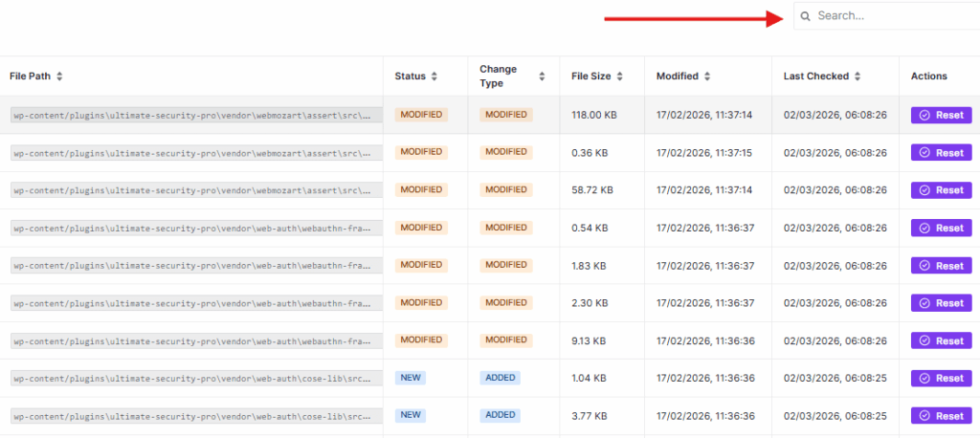Click the Search input field
Image resolution: width=980 pixels, height=438 pixels.
click(890, 16)
